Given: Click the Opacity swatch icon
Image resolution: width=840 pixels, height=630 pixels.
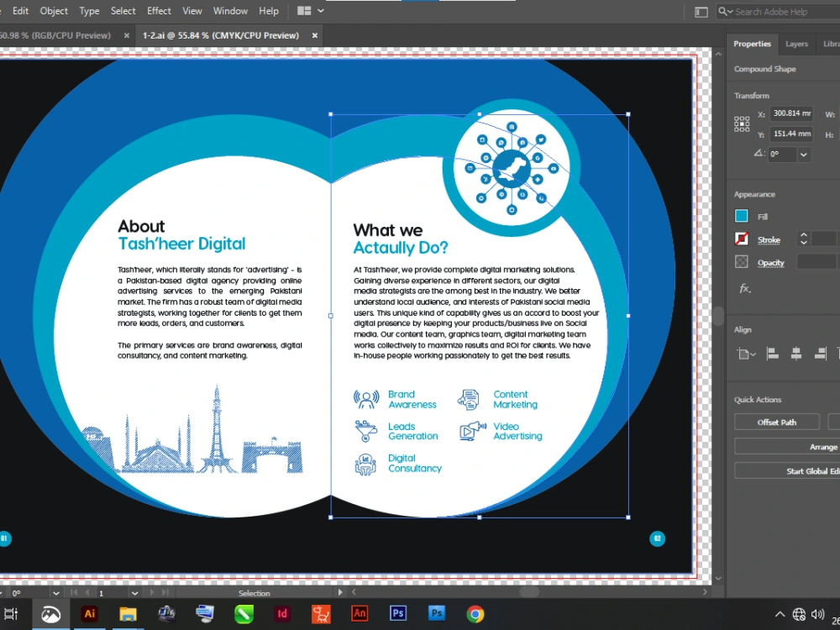Looking at the screenshot, I should click(x=742, y=262).
